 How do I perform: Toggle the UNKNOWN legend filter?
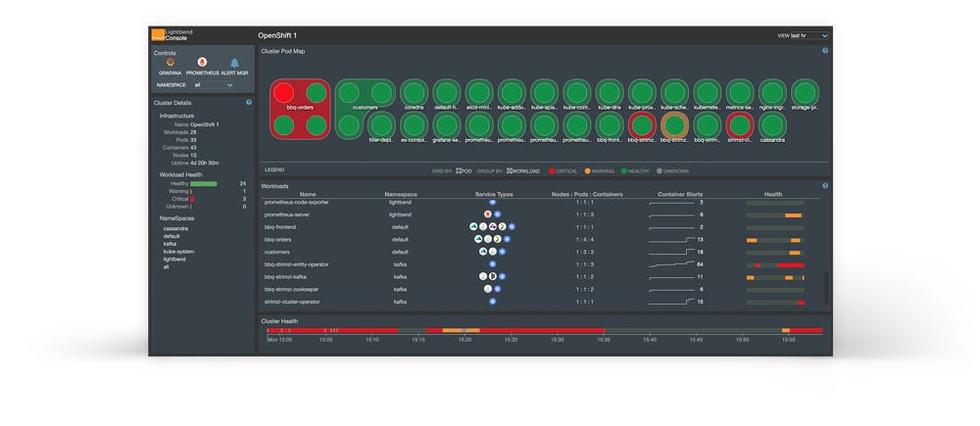(x=672, y=170)
